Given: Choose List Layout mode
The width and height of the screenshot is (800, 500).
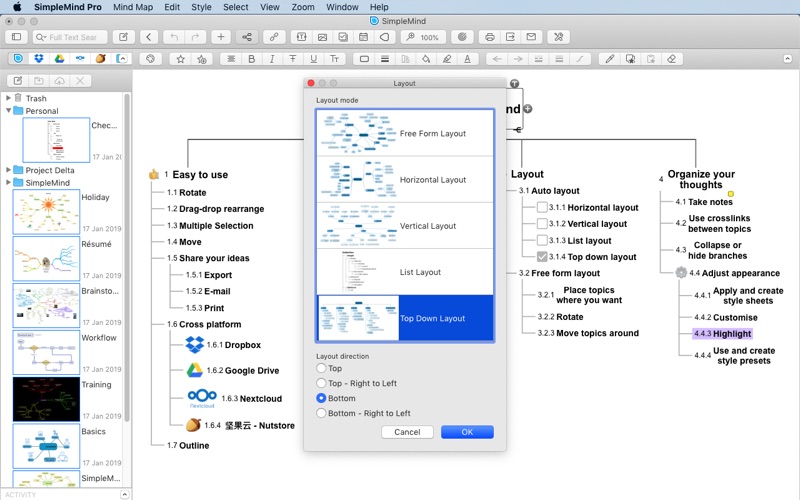Looking at the screenshot, I should click(405, 272).
